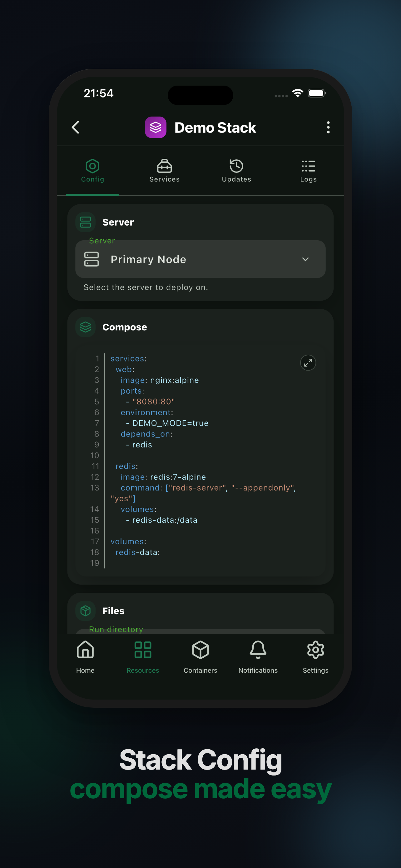Click the green Files section box icon
The height and width of the screenshot is (868, 401).
pyautogui.click(x=86, y=611)
